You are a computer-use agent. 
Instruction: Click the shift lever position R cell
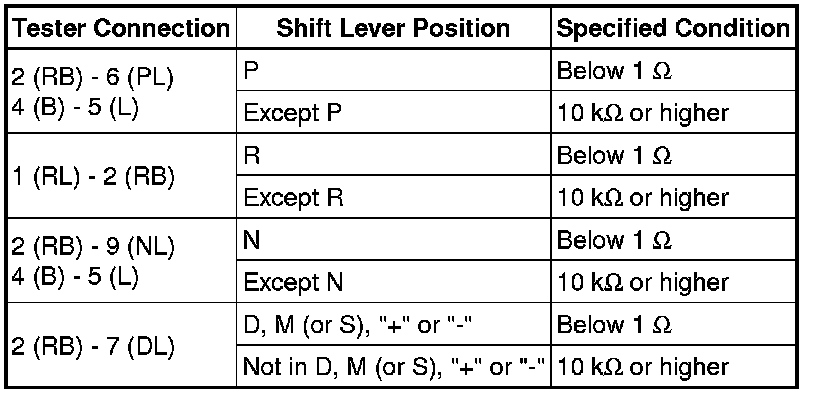(393, 155)
